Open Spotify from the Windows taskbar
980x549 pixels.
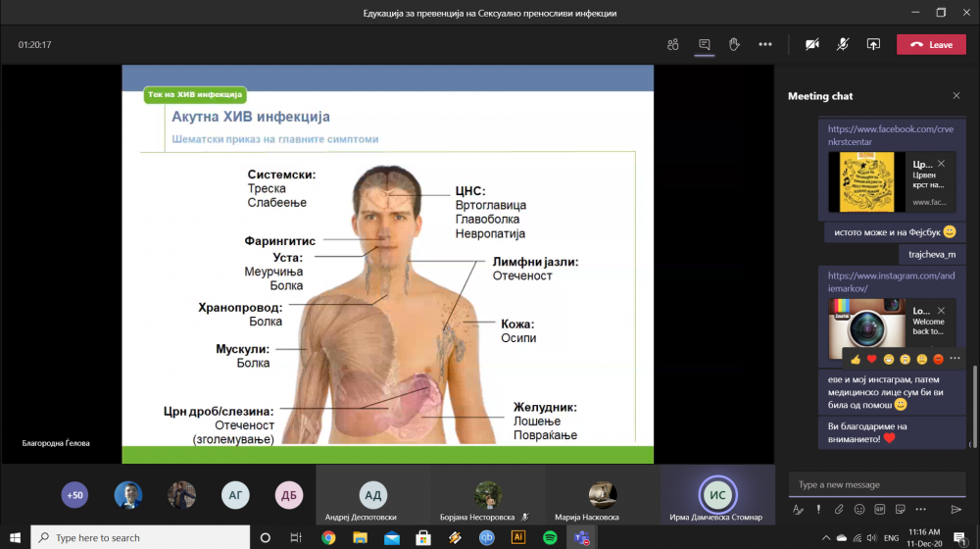point(550,537)
